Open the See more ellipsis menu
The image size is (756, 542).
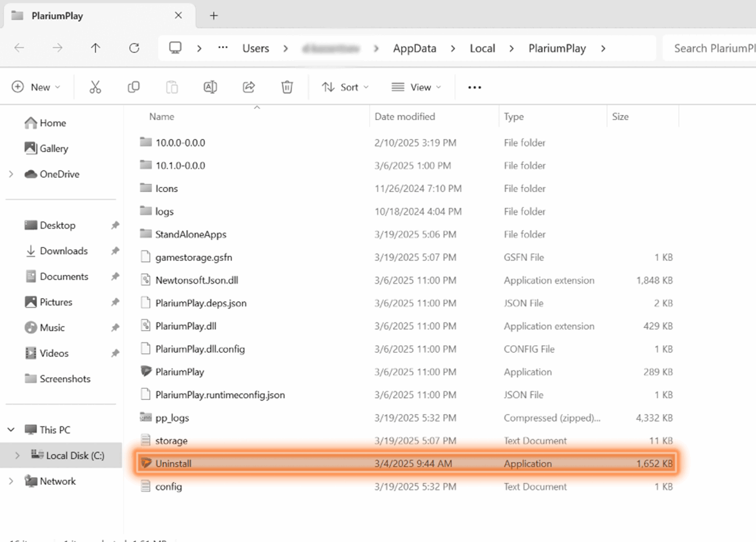pyautogui.click(x=475, y=87)
